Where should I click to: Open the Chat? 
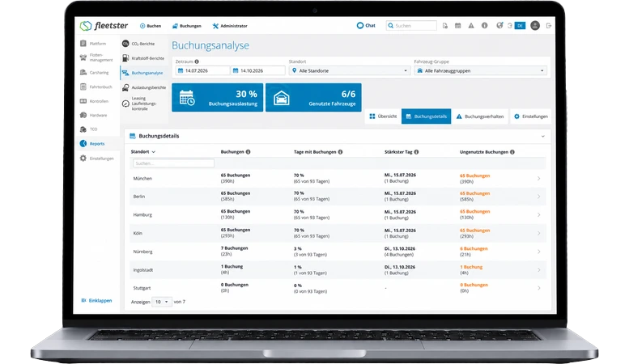pyautogui.click(x=366, y=26)
